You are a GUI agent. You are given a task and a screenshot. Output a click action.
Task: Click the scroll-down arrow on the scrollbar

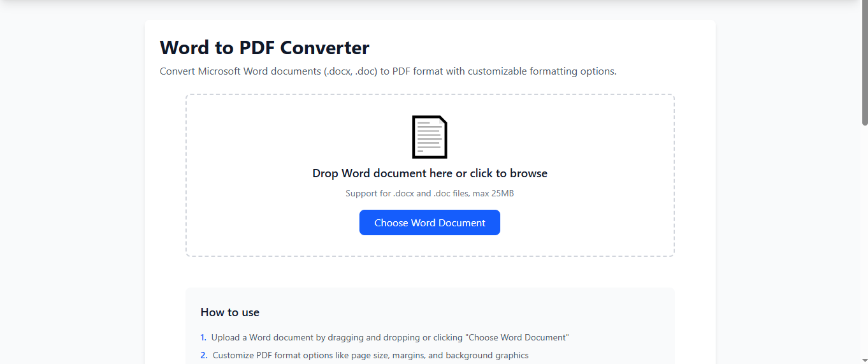pos(864,360)
